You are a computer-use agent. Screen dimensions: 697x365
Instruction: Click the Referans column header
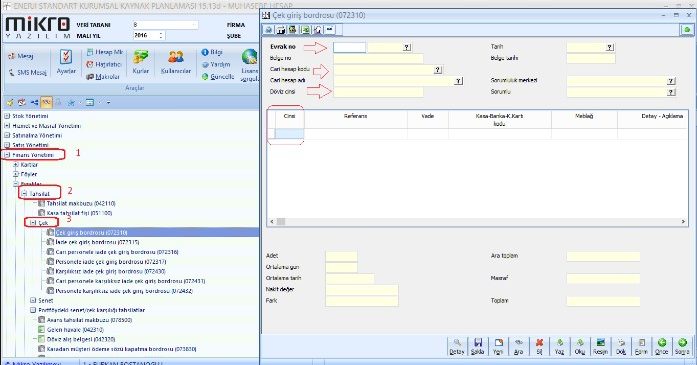356,119
